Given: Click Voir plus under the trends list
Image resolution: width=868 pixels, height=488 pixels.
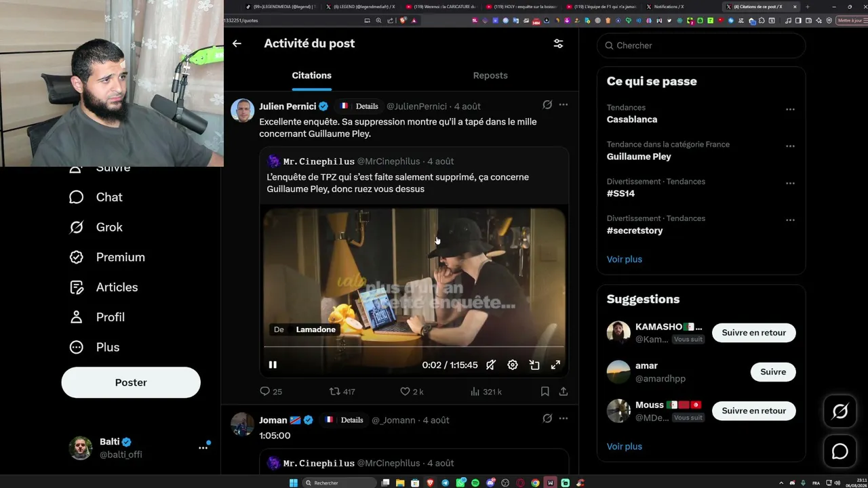Looking at the screenshot, I should pyautogui.click(x=625, y=260).
